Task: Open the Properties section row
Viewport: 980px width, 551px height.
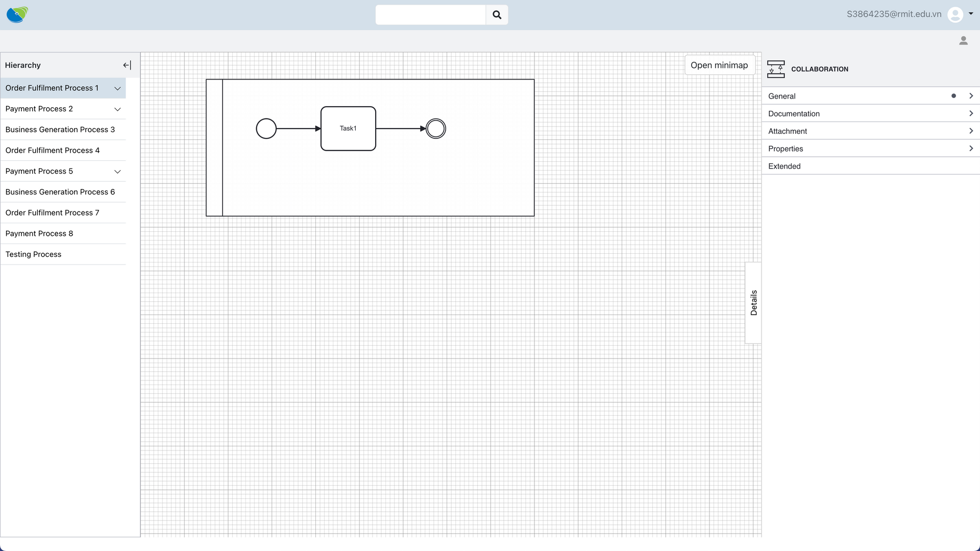Action: click(871, 149)
